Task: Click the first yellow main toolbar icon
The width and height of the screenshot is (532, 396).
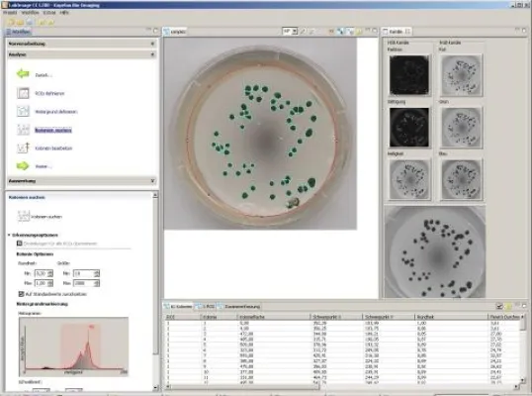Action: point(11,22)
